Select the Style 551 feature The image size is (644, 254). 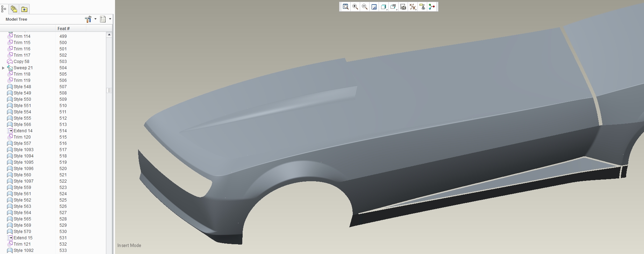tap(19, 106)
